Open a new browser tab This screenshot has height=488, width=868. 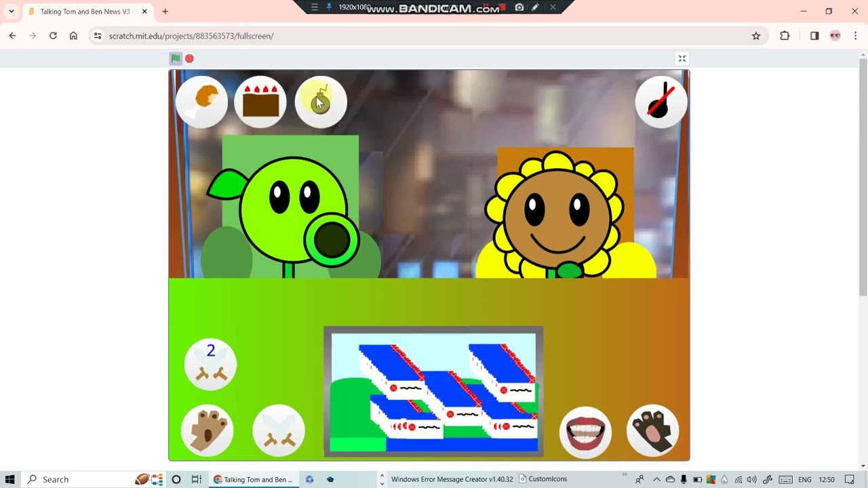click(165, 12)
